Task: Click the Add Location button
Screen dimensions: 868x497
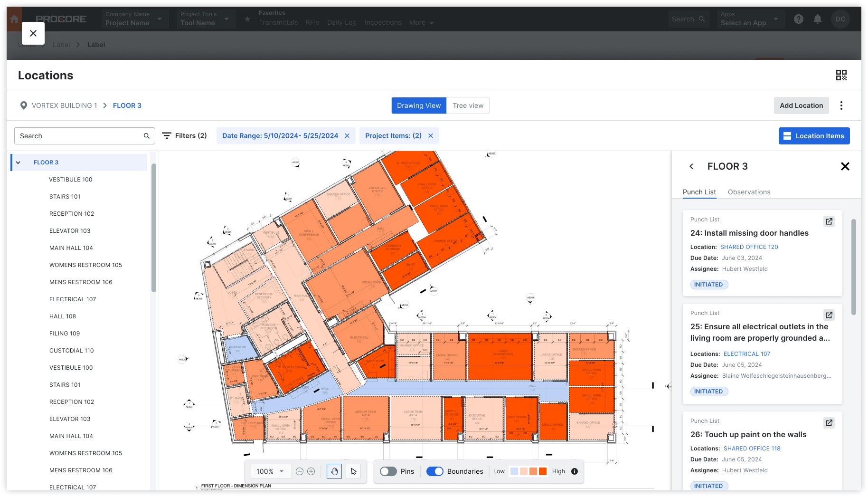Action: click(801, 105)
